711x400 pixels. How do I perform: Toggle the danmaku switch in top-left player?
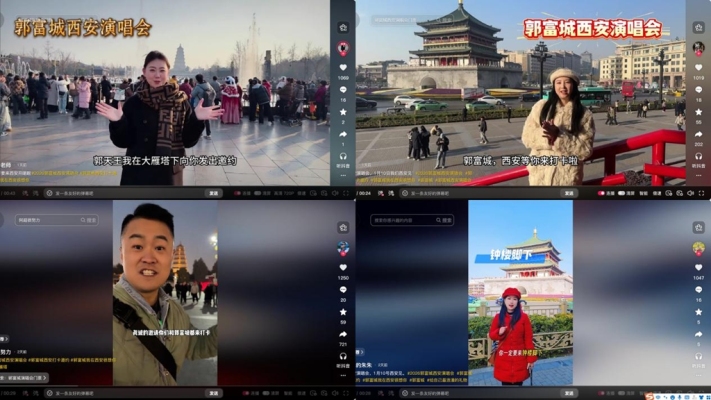(x=239, y=193)
